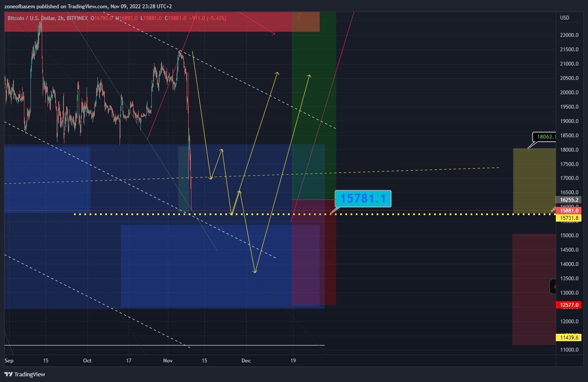The width and height of the screenshot is (588, 382).
Task: Click the 18500.0 price axis label
Action: (x=569, y=136)
